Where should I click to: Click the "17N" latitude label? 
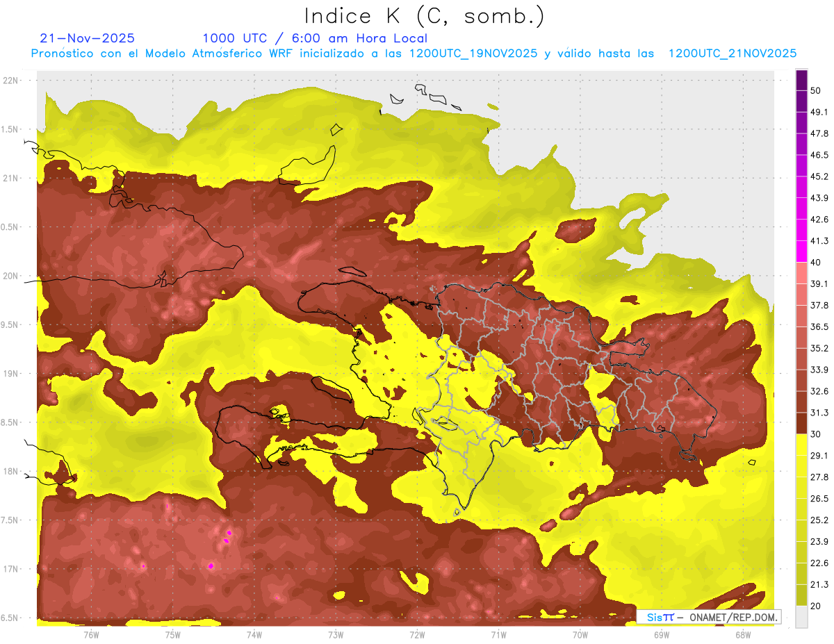click(10, 569)
